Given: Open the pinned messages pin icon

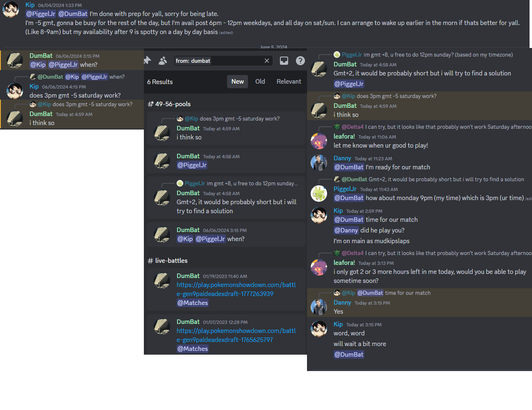Looking at the screenshot, I should pyautogui.click(x=147, y=61).
